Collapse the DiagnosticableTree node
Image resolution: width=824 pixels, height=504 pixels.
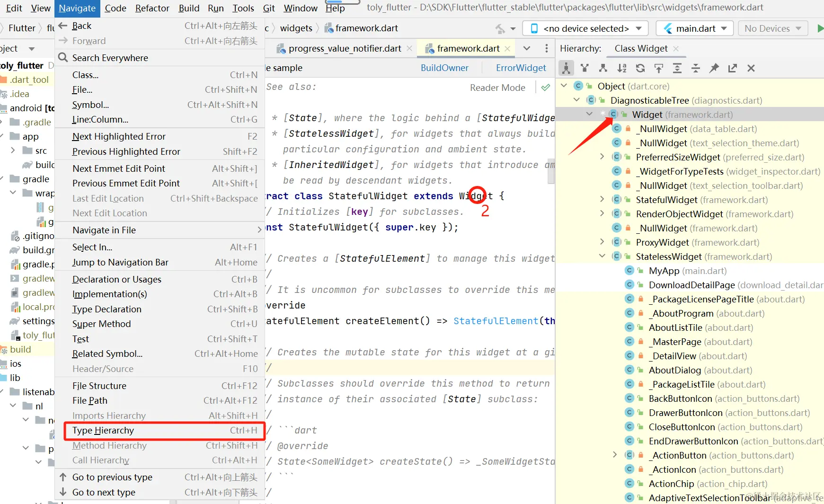[x=576, y=100]
